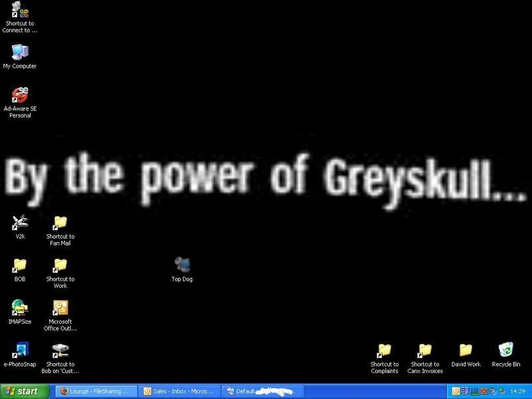532x399 pixels.
Task: Click the tray icon showing 110 with green bar
Action: [474, 392]
